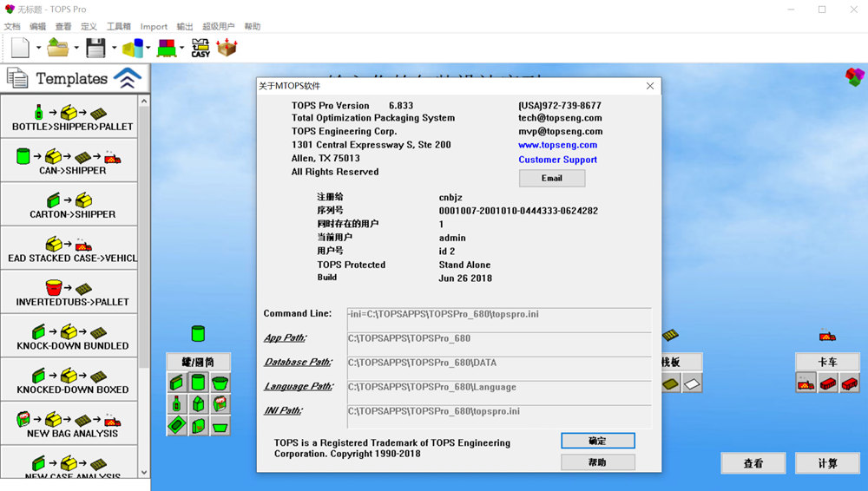Choose the KNOCK-DOWN BUNDLED template
This screenshot has width=868, height=491.
[x=69, y=336]
